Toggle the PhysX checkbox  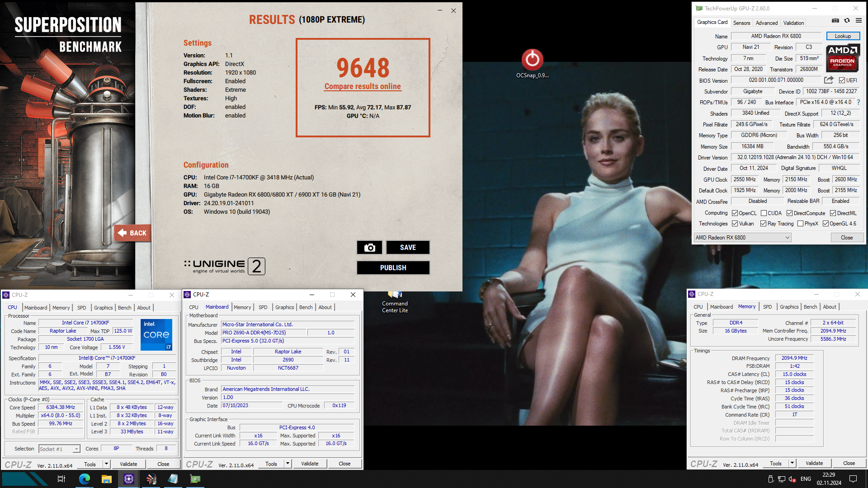pyautogui.click(x=800, y=224)
